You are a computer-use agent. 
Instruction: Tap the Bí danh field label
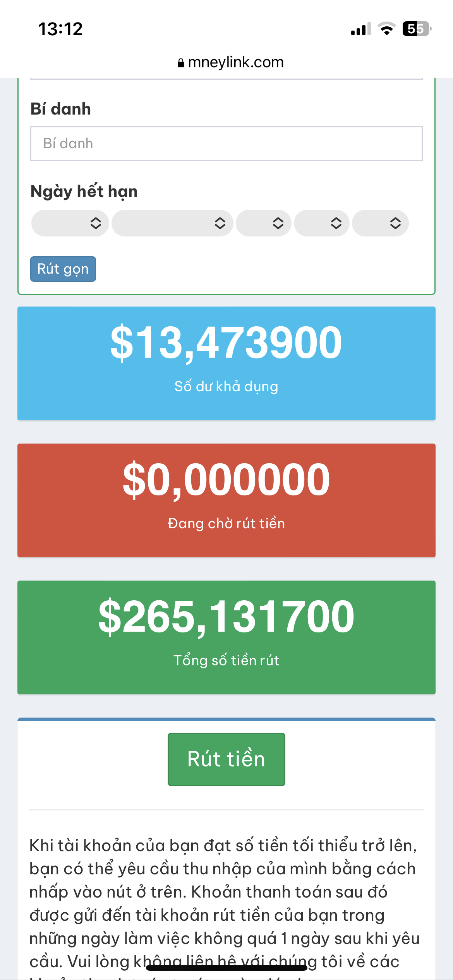[61, 109]
